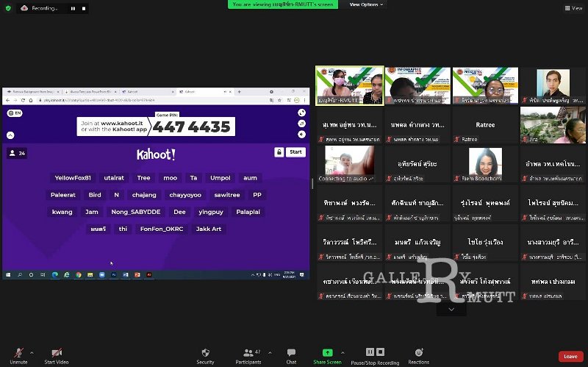Pause the recording from bottom toolbar
The image size is (588, 367).
[x=370, y=352]
